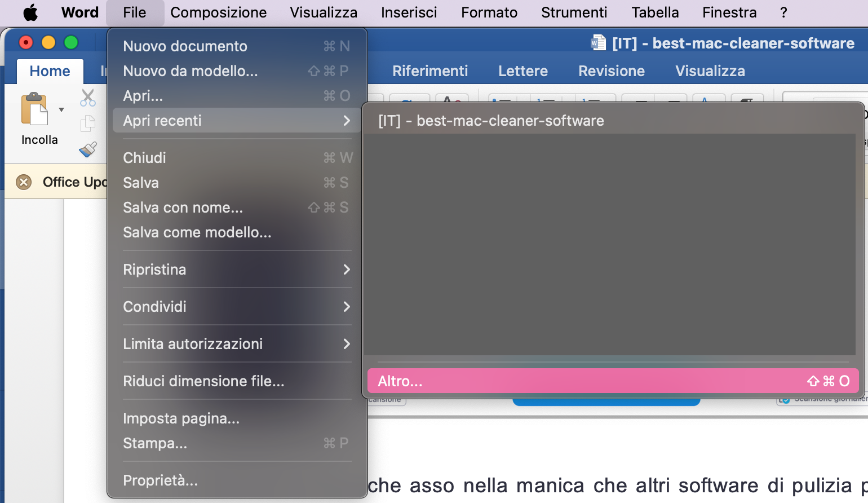Viewport: 868px width, 503px height.
Task: Expand the Ripristina submenu
Action: tap(237, 270)
